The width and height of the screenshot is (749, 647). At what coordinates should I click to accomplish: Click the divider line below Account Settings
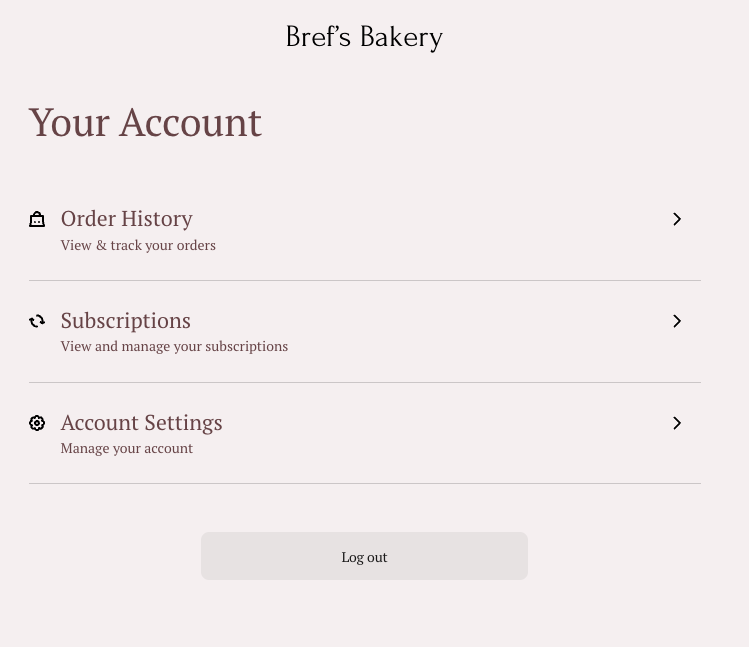364,484
